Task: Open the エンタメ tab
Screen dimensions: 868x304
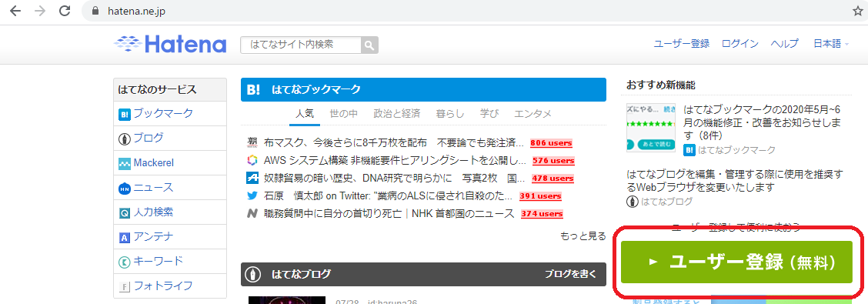Action: pos(532,113)
